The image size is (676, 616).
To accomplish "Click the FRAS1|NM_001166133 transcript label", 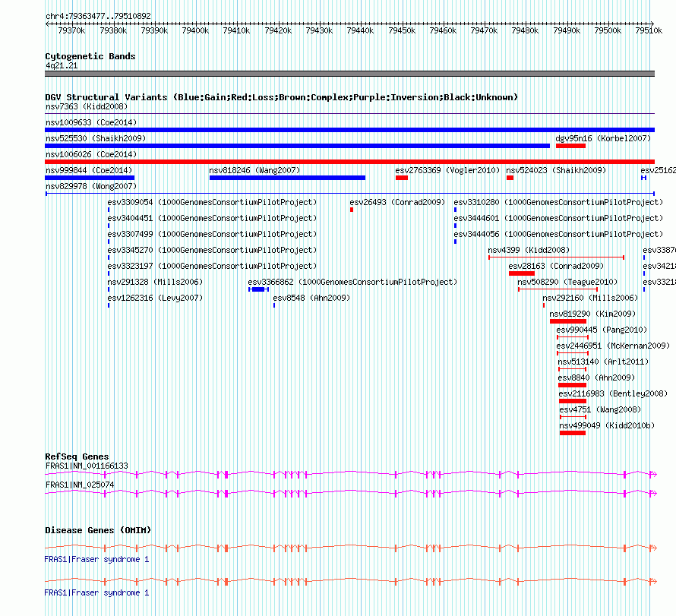I will coord(87,466).
